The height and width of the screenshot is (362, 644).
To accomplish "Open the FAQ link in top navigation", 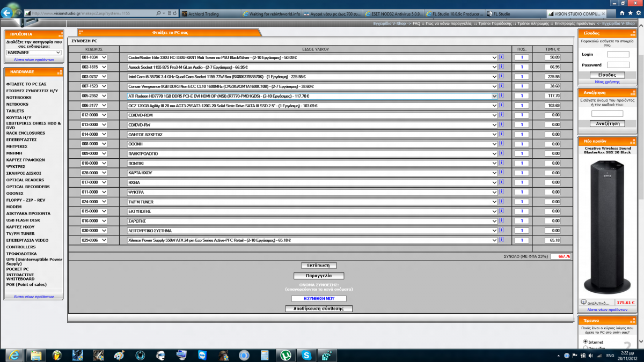I will pyautogui.click(x=418, y=24).
